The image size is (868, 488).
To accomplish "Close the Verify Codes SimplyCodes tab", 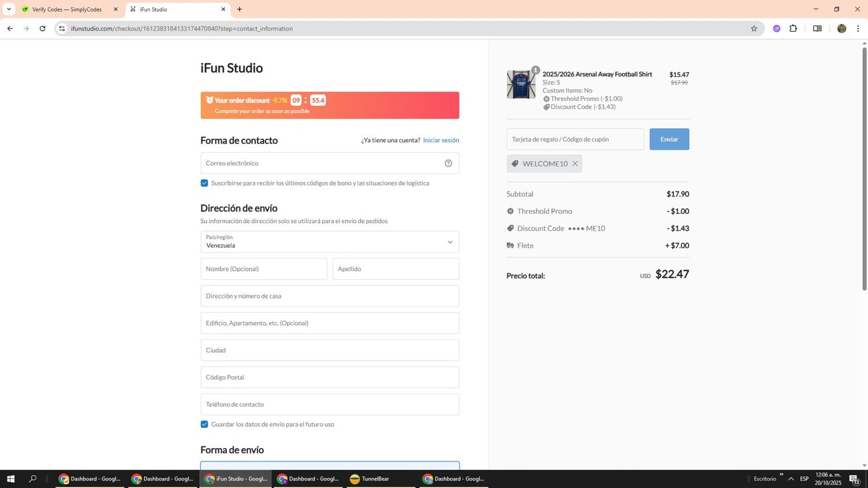I will 115,9.
